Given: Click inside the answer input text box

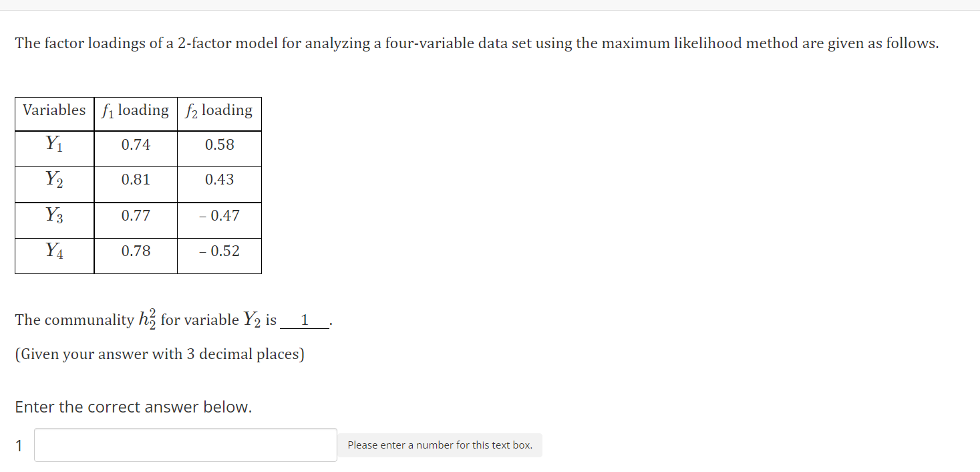Looking at the screenshot, I should click(185, 444).
